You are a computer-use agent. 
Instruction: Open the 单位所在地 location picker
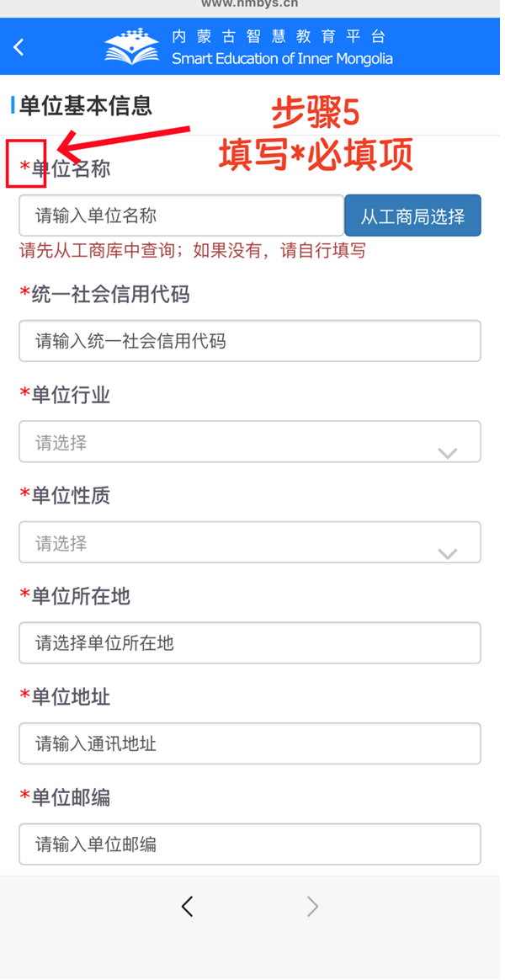pos(249,643)
